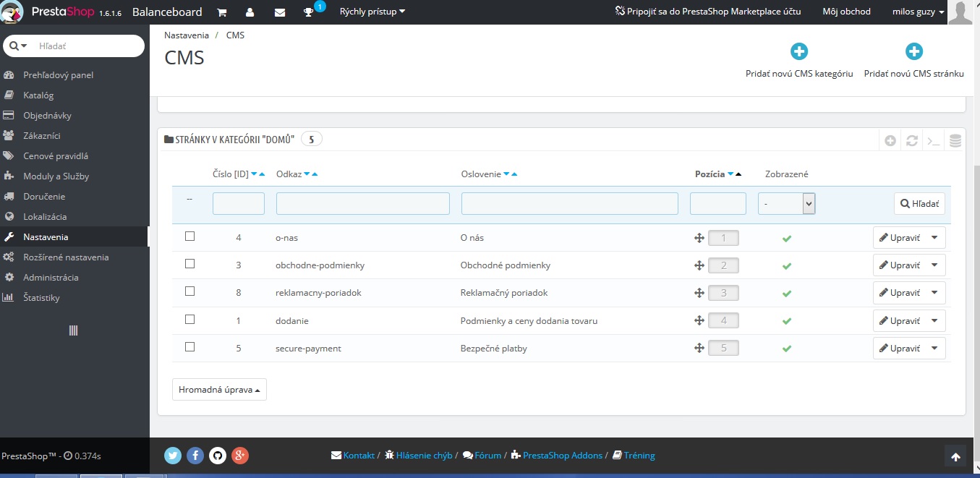Show the SQL query icon

coord(934,141)
